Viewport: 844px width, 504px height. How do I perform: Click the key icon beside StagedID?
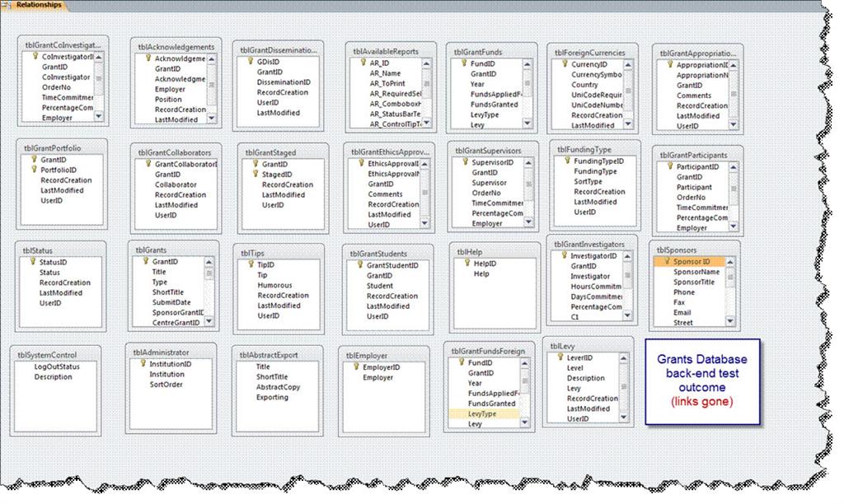(256, 174)
